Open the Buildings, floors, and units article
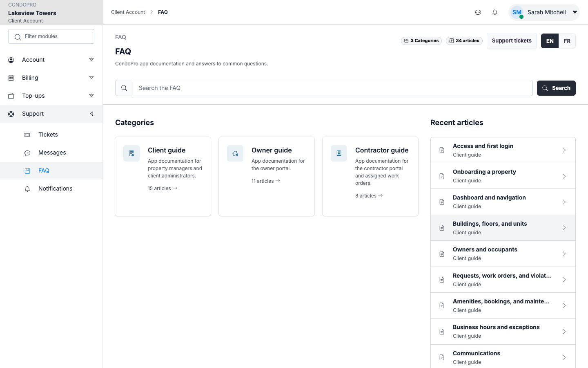588x368 pixels. click(503, 228)
